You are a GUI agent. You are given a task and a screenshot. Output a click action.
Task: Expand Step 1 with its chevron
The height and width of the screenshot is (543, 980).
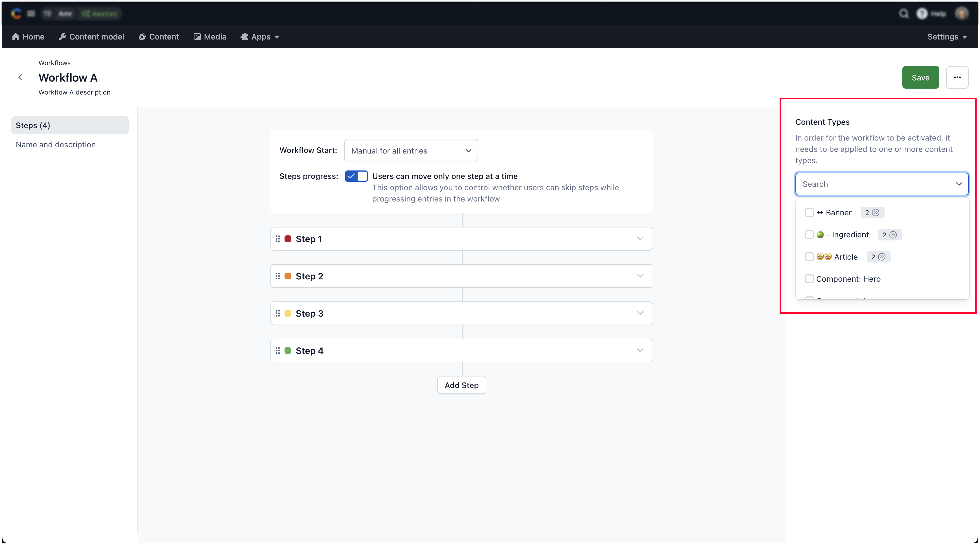640,238
